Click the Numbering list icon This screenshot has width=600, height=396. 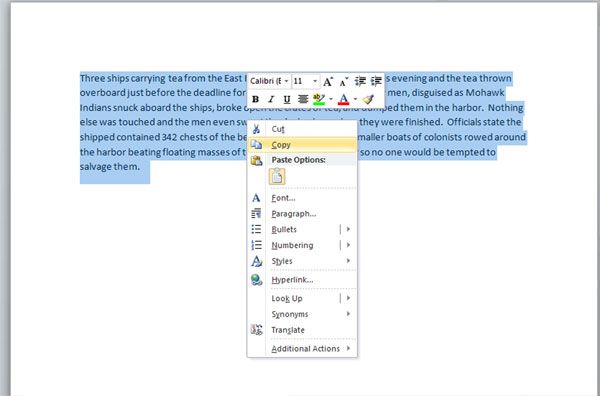tap(256, 245)
